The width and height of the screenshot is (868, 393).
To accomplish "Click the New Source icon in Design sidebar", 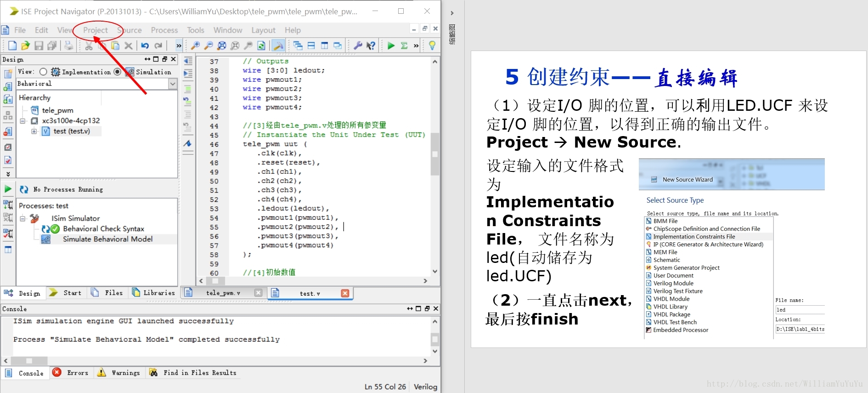I will tap(8, 74).
